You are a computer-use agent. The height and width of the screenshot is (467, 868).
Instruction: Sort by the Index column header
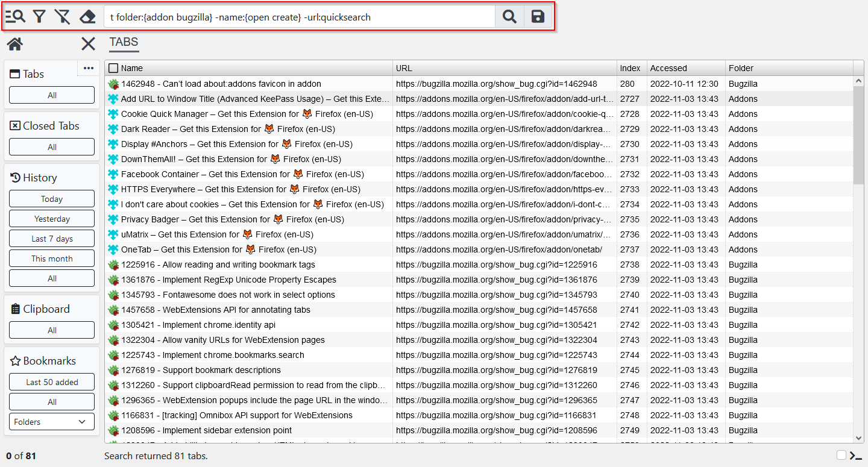coord(632,68)
